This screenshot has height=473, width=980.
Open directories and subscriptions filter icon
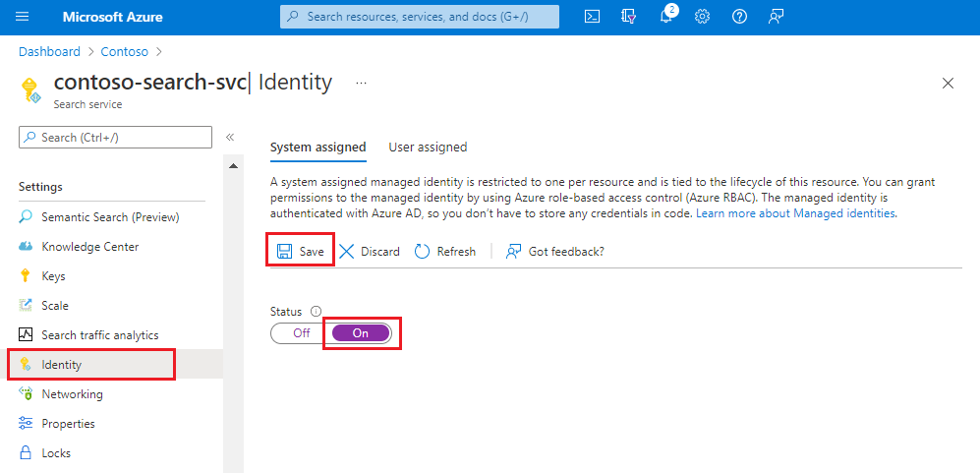coord(629,17)
